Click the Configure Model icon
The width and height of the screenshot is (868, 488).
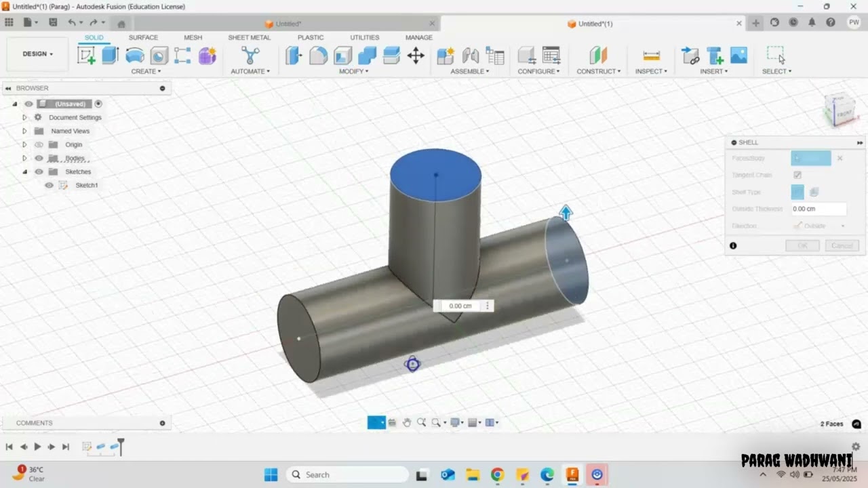[x=527, y=56]
